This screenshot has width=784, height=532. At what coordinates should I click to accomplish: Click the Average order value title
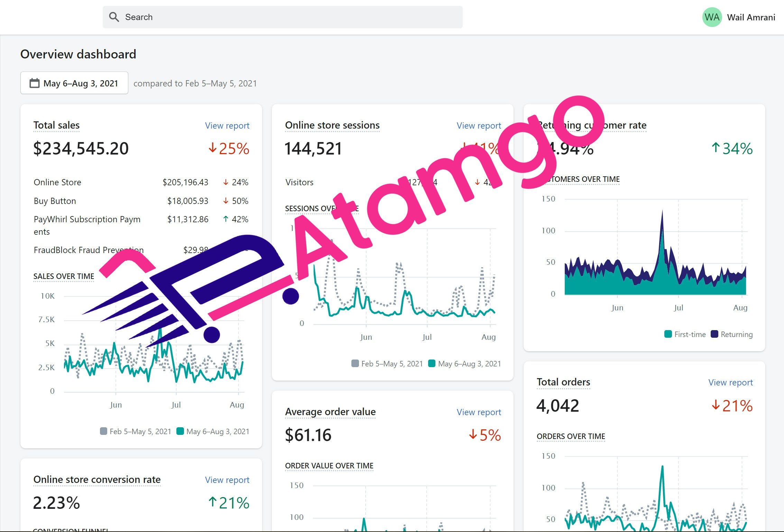point(330,412)
